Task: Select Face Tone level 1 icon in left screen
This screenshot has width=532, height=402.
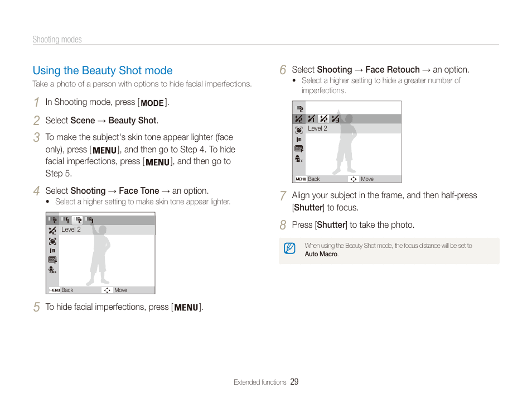Action: click(66, 220)
